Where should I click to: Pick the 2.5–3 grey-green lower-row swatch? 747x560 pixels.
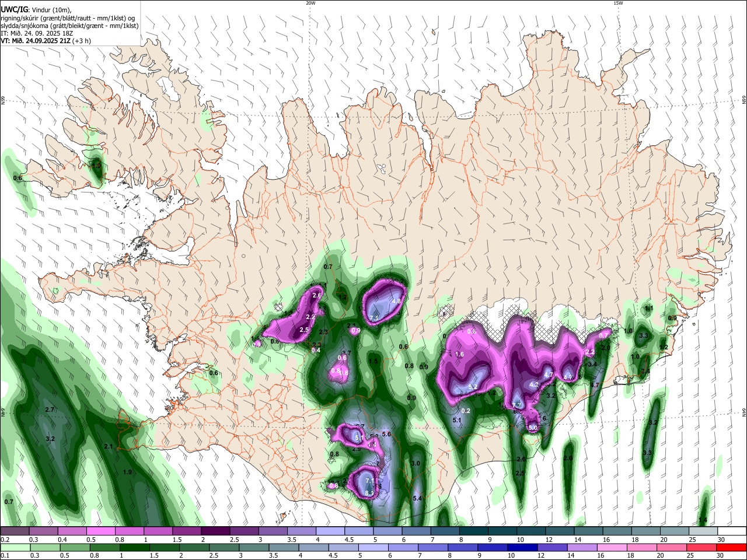225,548
